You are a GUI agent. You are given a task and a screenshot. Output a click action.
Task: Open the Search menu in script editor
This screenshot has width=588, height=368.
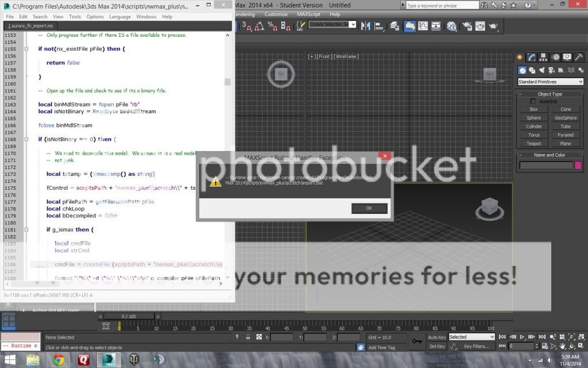pos(40,17)
